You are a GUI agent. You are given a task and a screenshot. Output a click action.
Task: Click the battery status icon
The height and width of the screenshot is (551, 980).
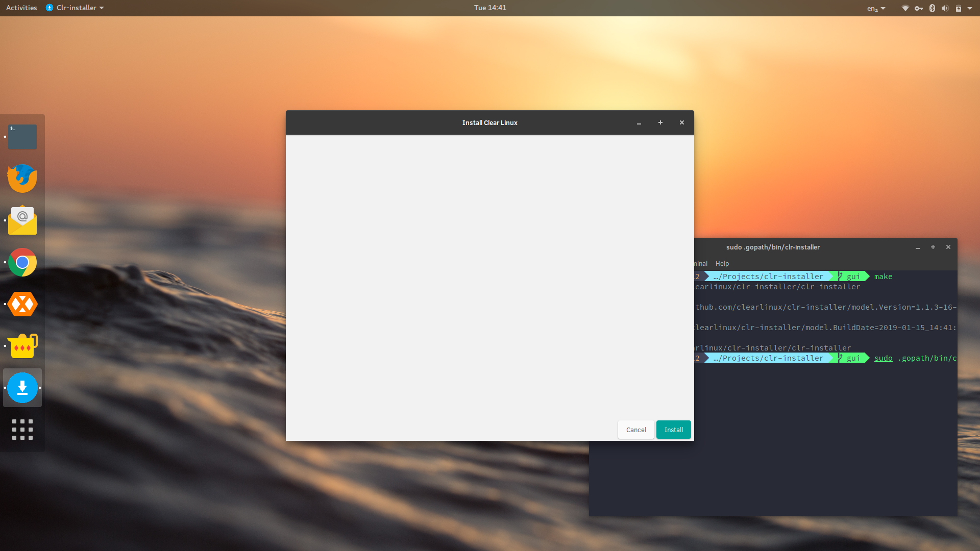point(959,8)
